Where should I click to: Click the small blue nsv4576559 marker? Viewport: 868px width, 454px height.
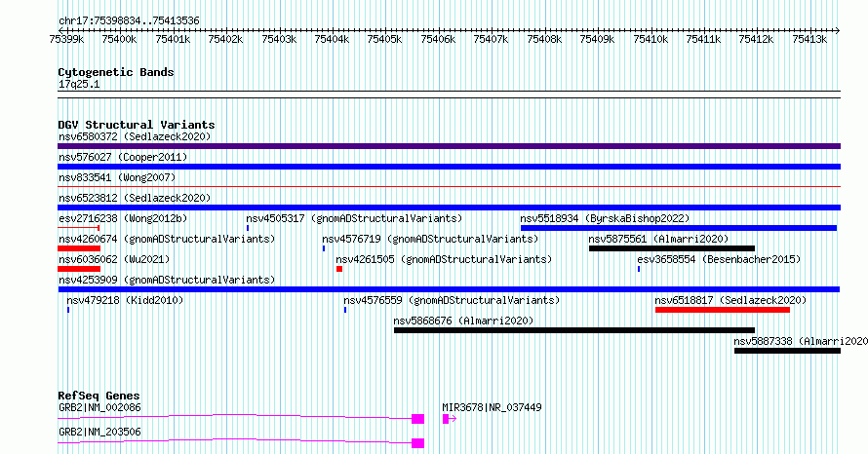tap(345, 310)
